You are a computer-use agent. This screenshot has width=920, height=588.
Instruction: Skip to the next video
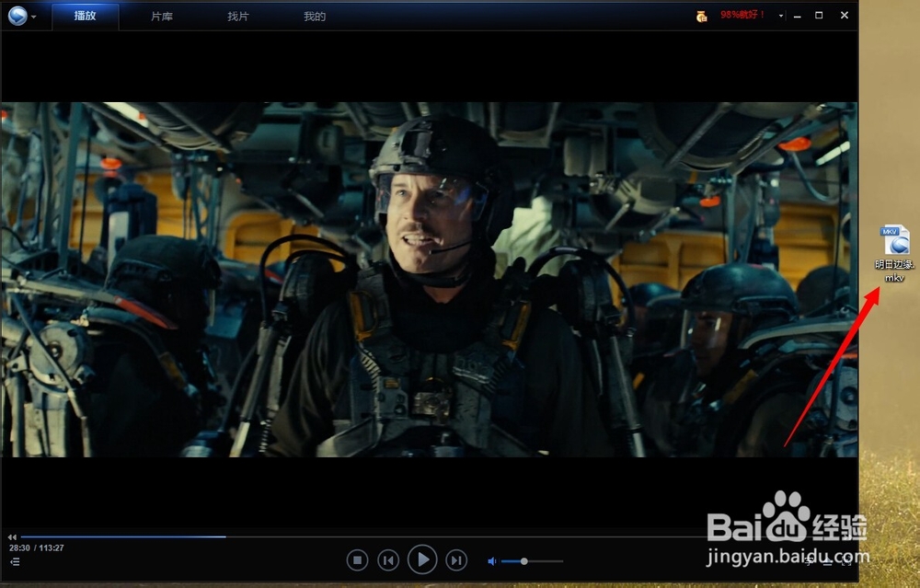tap(456, 560)
